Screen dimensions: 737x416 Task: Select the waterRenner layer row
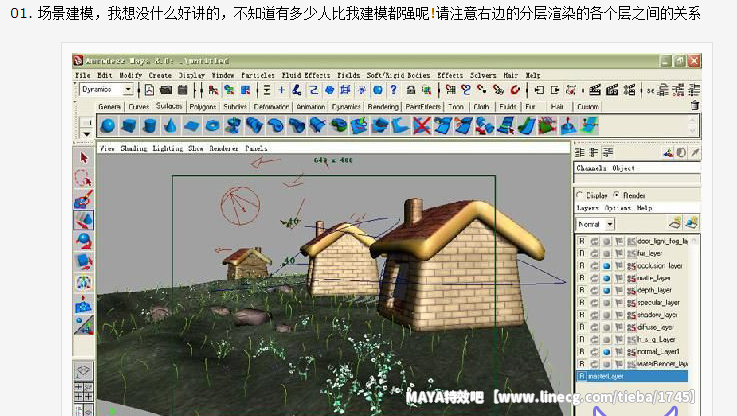632,364
